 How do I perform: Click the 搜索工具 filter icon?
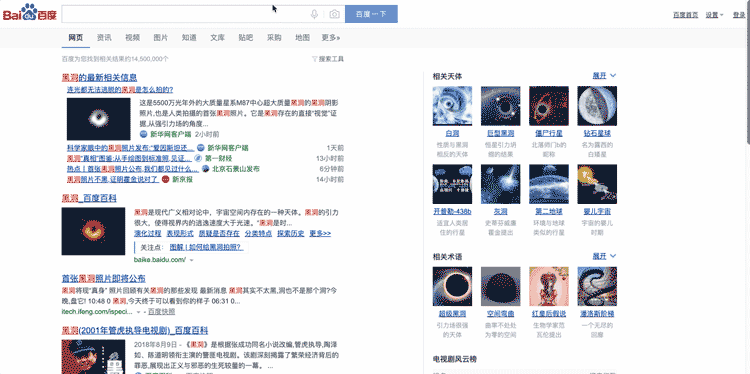pyautogui.click(x=314, y=59)
